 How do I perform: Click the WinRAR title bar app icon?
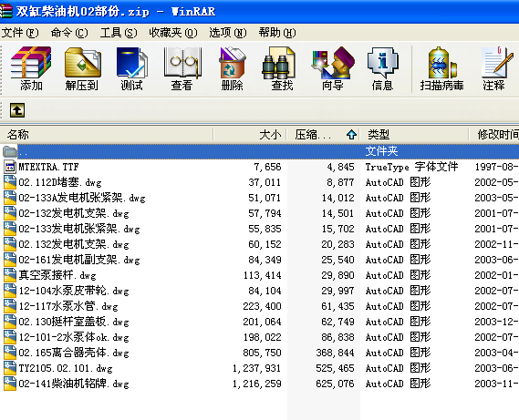[x=5, y=11]
